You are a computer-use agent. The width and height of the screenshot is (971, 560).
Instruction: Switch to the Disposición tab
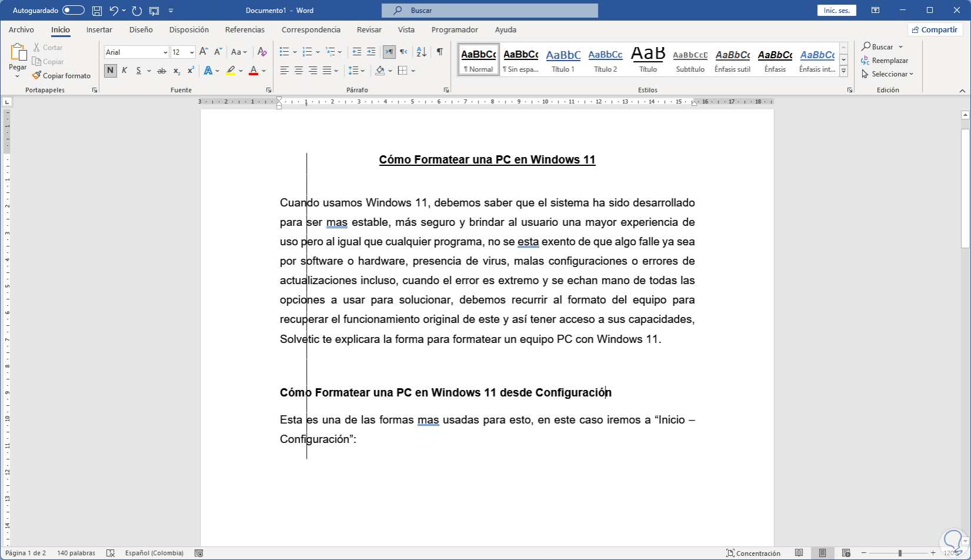[189, 29]
